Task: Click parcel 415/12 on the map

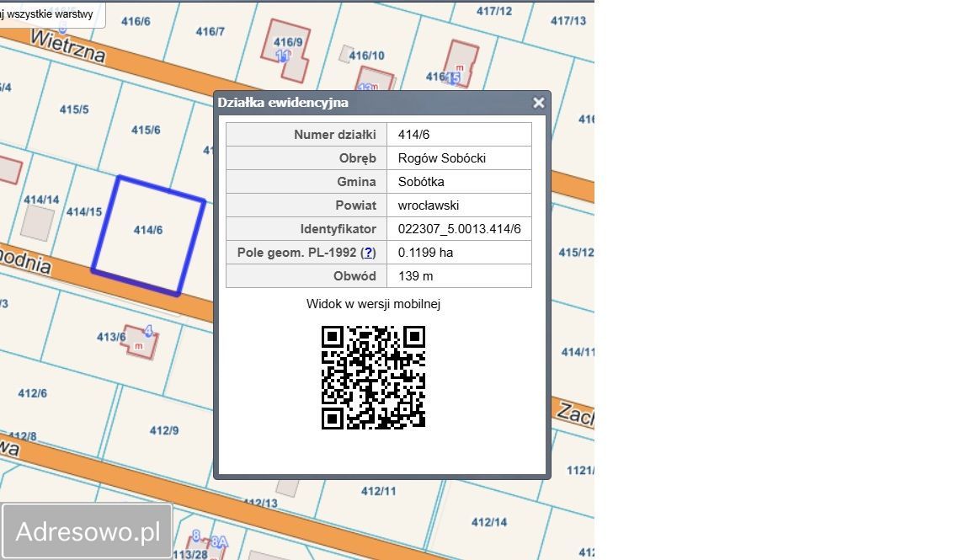Action: tap(576, 253)
